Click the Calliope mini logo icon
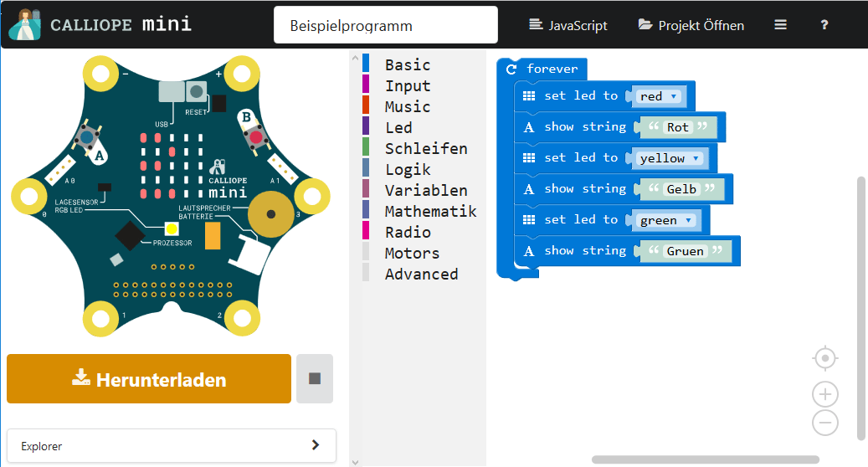868x467 pixels. (25, 24)
